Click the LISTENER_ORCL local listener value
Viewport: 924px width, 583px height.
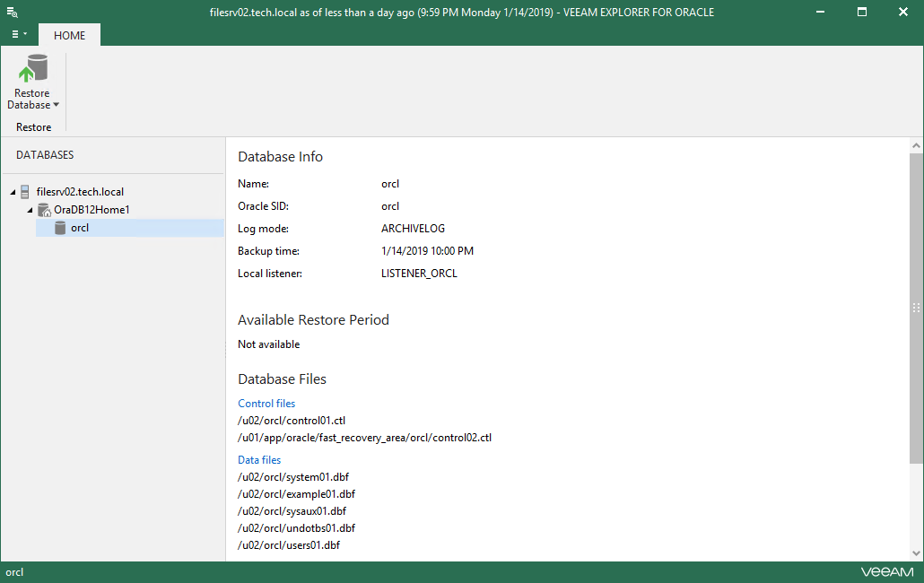click(419, 274)
